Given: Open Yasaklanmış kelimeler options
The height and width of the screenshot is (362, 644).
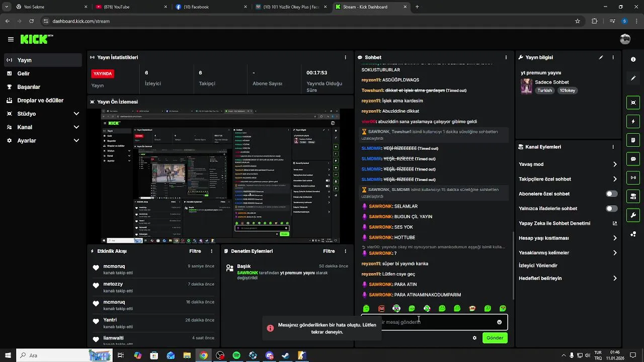Looking at the screenshot, I should tap(568, 252).
